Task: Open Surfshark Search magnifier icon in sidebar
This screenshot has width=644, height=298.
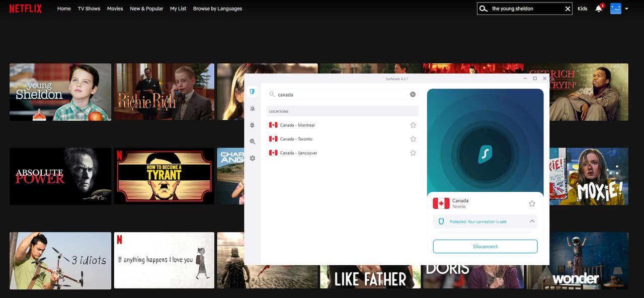Action: tap(253, 141)
